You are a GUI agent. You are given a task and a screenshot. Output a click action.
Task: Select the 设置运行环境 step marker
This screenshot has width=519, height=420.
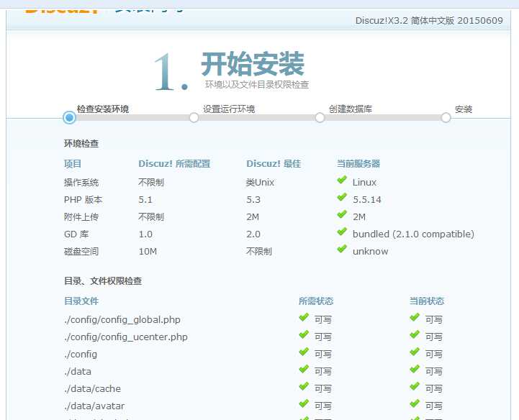tap(194, 117)
